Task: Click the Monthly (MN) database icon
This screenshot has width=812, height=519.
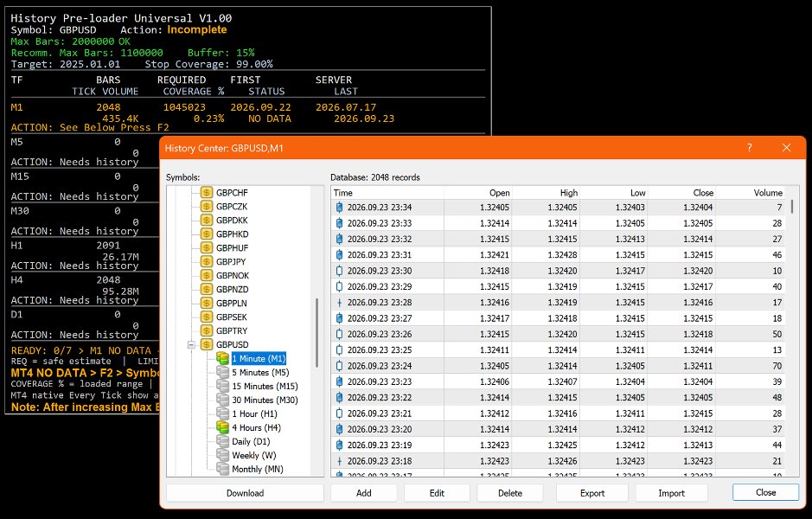Action: click(x=223, y=469)
